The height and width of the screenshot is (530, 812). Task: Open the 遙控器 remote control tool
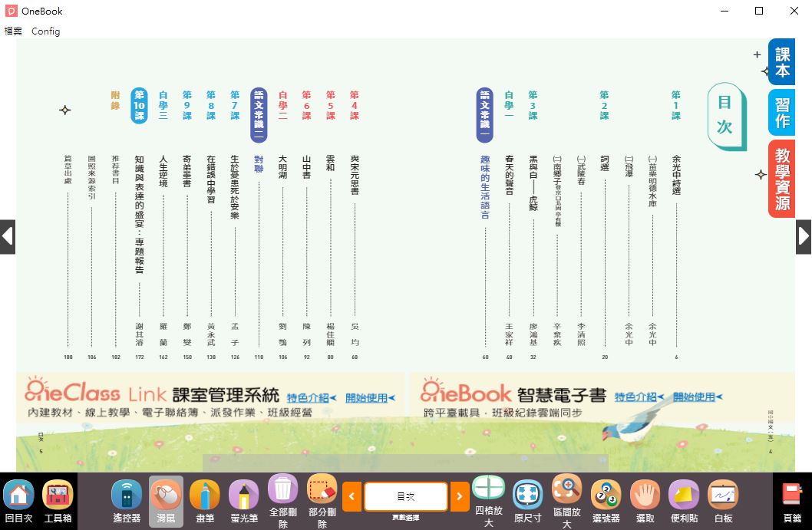(x=127, y=501)
